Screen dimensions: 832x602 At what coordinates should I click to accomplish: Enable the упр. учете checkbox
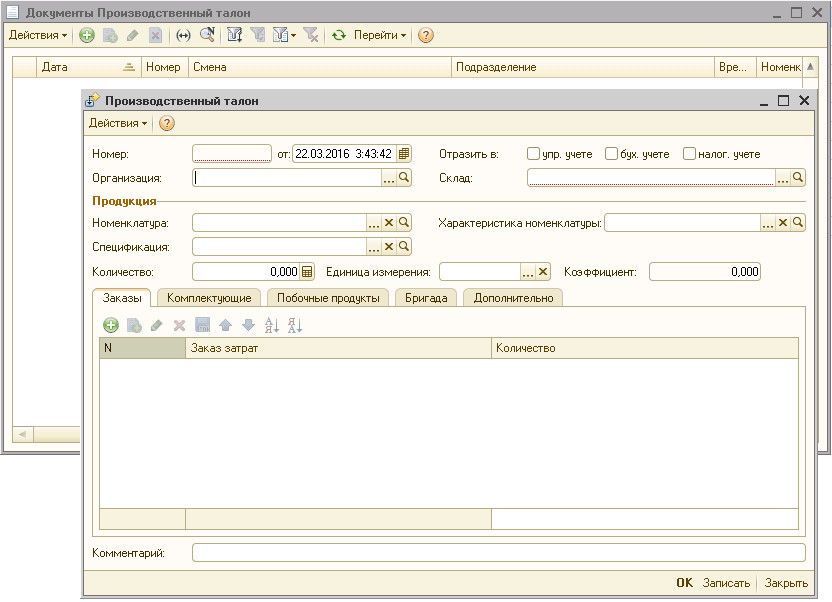point(533,154)
